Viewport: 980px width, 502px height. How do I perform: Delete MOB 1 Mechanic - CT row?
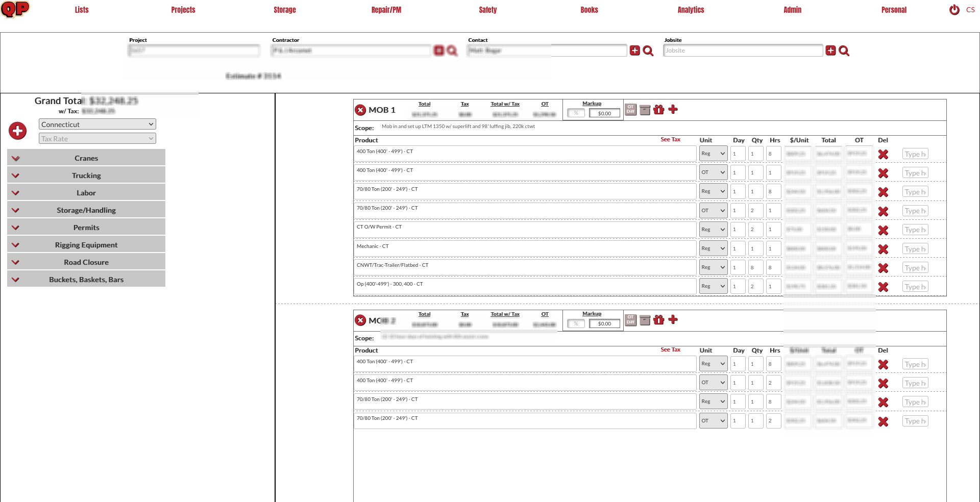point(883,249)
